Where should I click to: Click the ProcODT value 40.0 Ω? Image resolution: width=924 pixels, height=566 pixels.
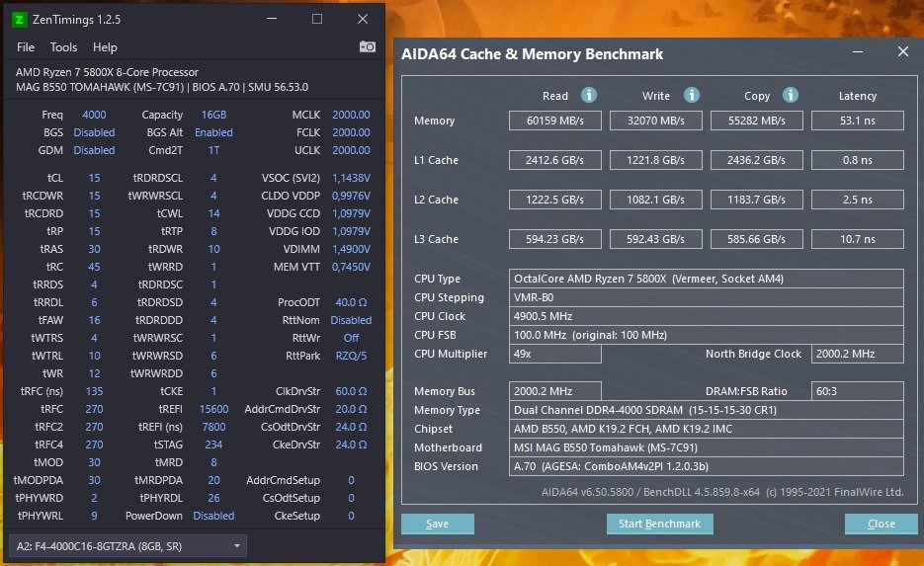tap(351, 302)
